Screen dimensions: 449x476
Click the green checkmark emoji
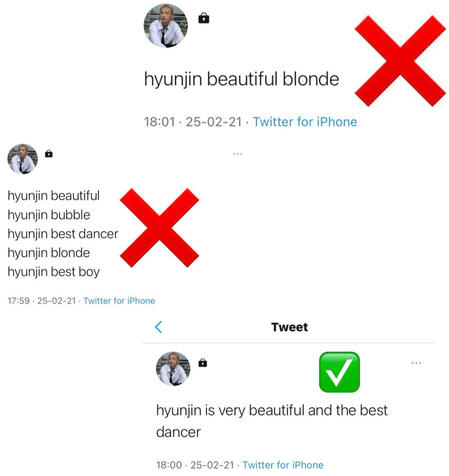pyautogui.click(x=339, y=372)
